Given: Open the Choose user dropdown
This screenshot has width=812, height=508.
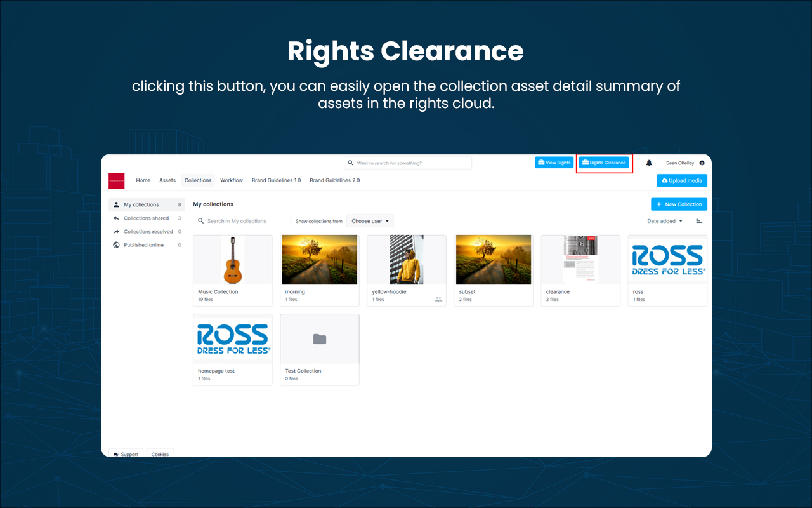Looking at the screenshot, I should [x=370, y=220].
